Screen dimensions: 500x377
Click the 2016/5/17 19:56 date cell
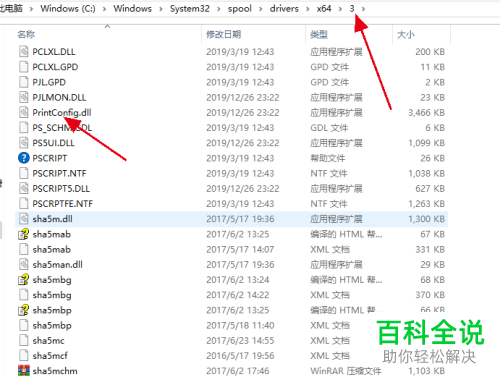click(240, 356)
